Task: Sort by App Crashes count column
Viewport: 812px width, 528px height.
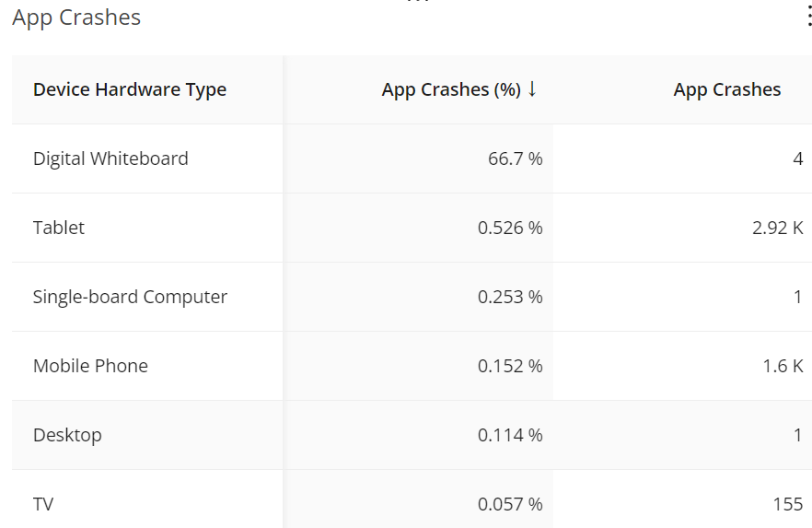Action: click(726, 89)
